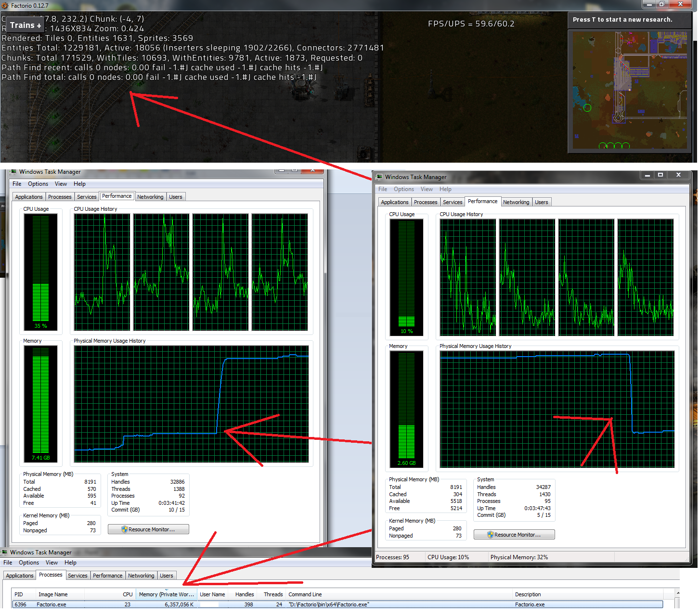Switch to Networking tab in the 10% CPU Task Manager
699x616 pixels.
(x=516, y=202)
